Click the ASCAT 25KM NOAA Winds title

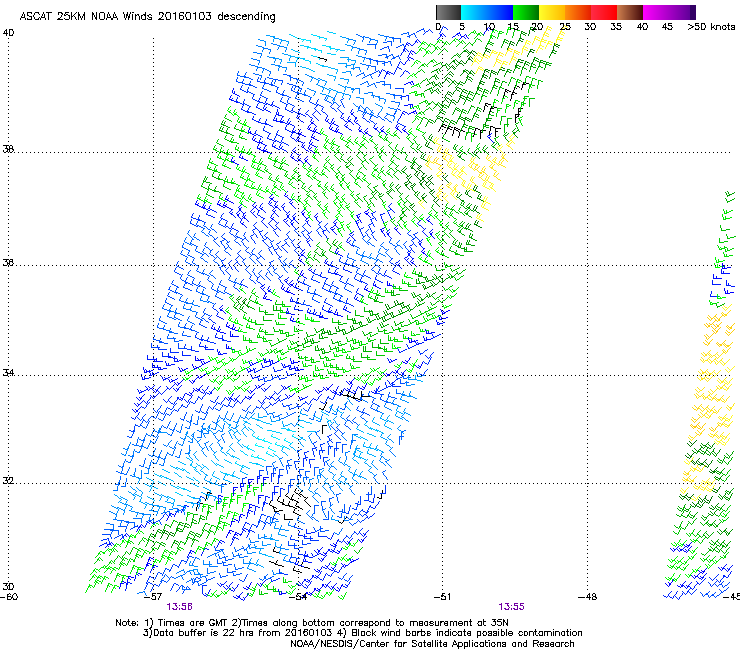tap(147, 16)
